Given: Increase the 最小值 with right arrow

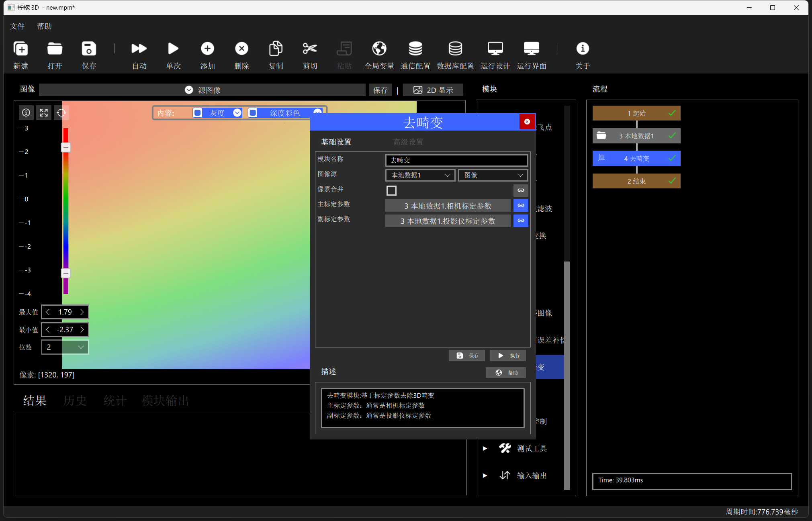Looking at the screenshot, I should 82,329.
